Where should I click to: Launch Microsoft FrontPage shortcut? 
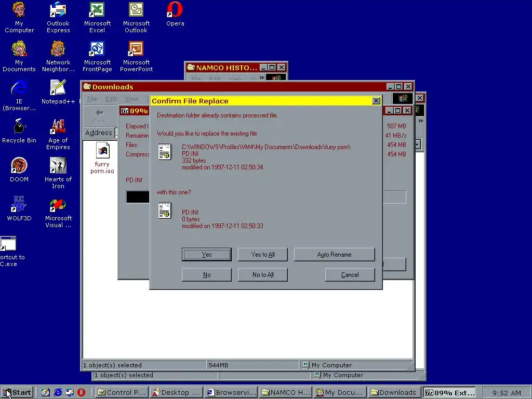coord(97,56)
